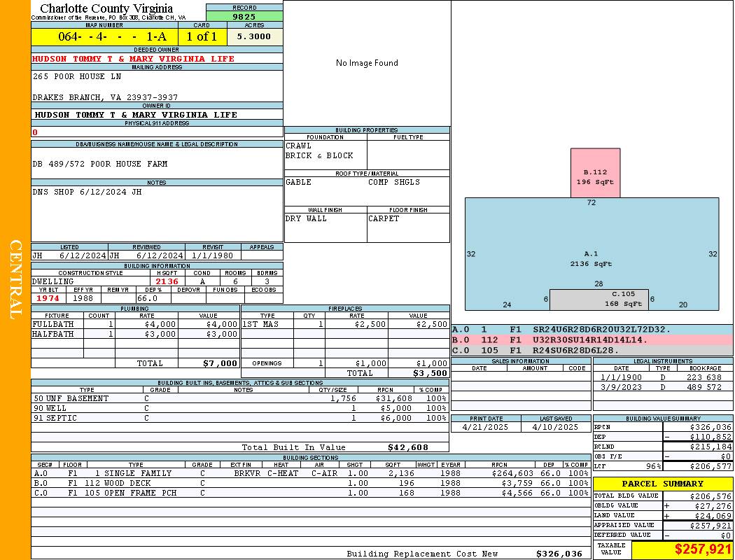Select the 1ST MAS fireplace type

point(260,324)
